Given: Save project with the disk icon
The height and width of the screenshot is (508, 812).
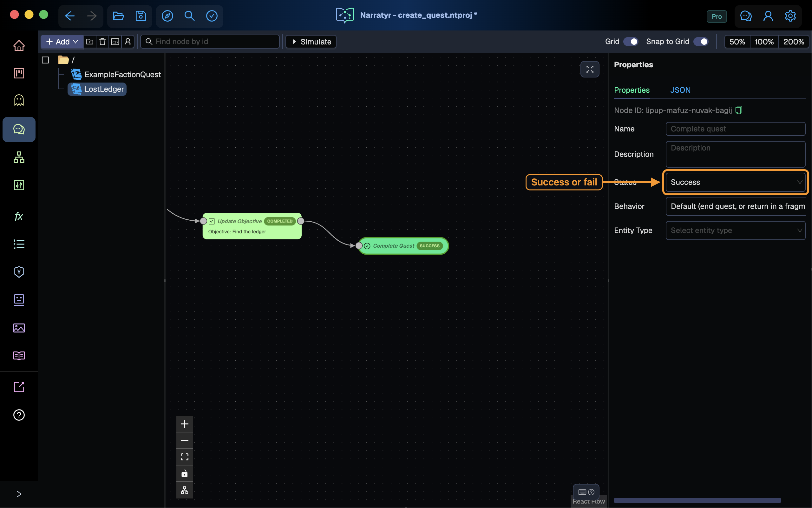Looking at the screenshot, I should 141,16.
